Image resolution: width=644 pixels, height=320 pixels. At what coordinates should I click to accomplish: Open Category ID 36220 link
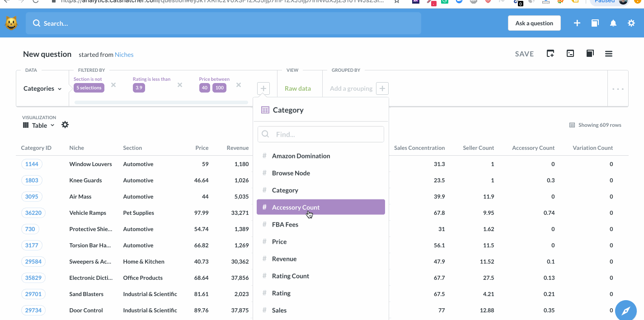pos(33,213)
